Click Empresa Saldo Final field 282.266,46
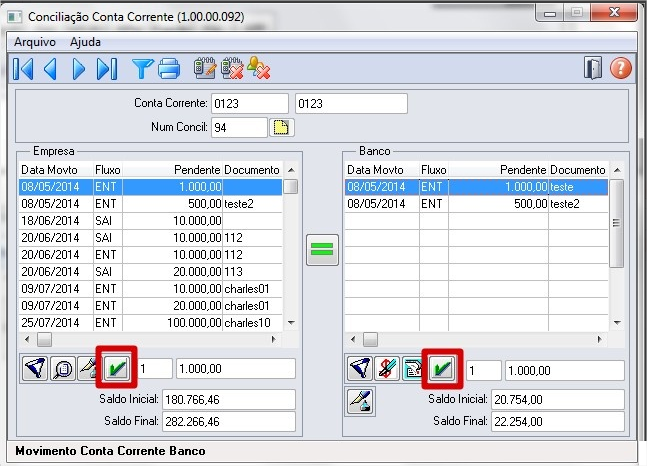Viewport: 647px width, 466px height. 229,421
